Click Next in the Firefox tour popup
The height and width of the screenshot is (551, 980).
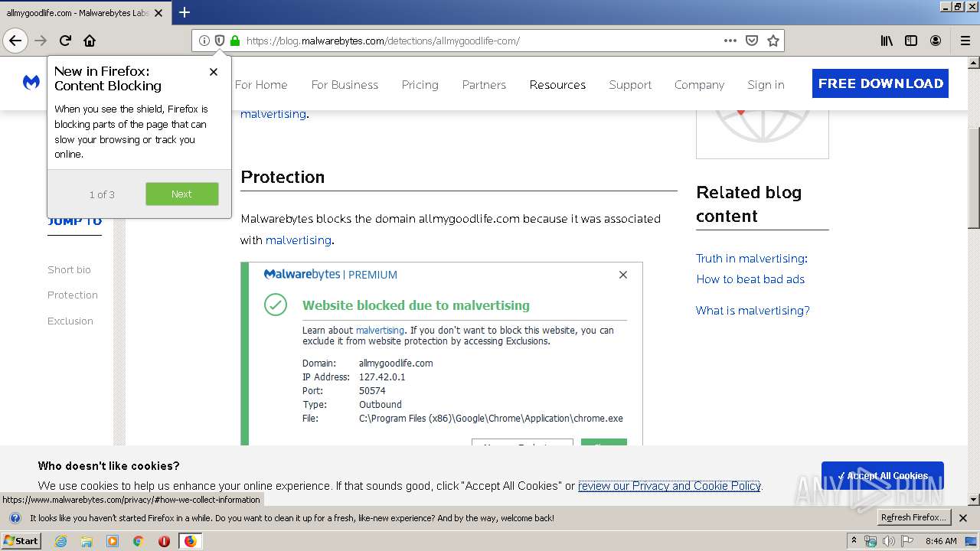(x=182, y=194)
